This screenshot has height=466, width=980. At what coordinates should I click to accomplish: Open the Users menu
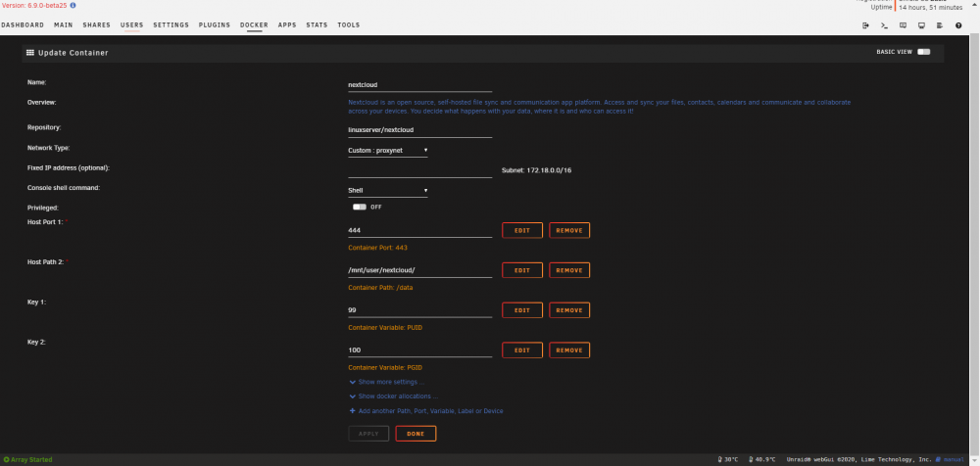(132, 25)
